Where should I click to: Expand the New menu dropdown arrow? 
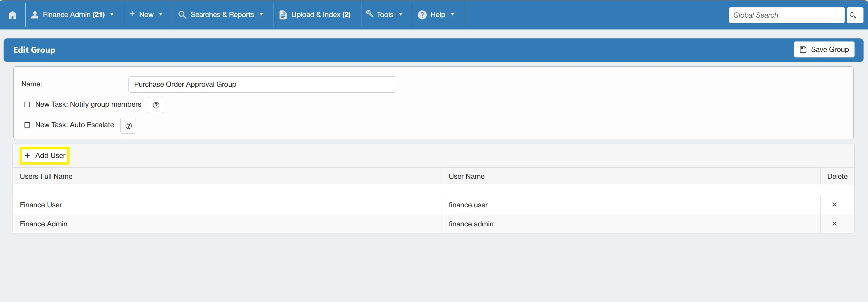pyautogui.click(x=161, y=15)
